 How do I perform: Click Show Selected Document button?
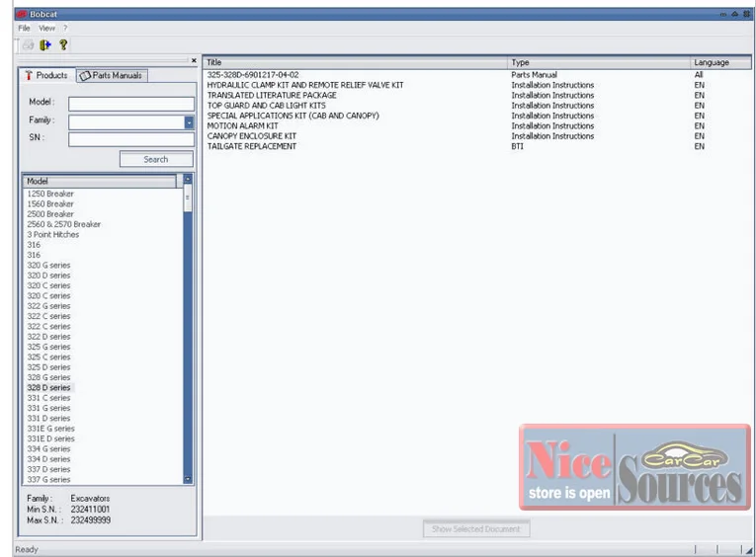coord(476,529)
